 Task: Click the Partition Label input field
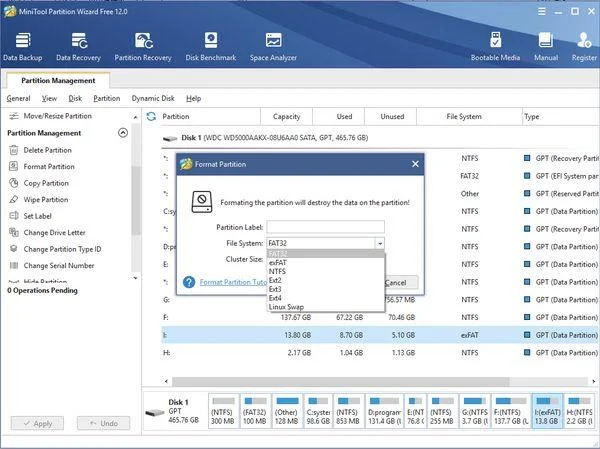point(326,227)
